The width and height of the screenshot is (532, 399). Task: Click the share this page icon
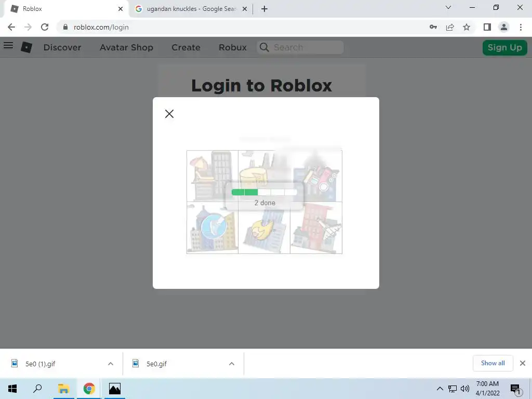tap(450, 27)
